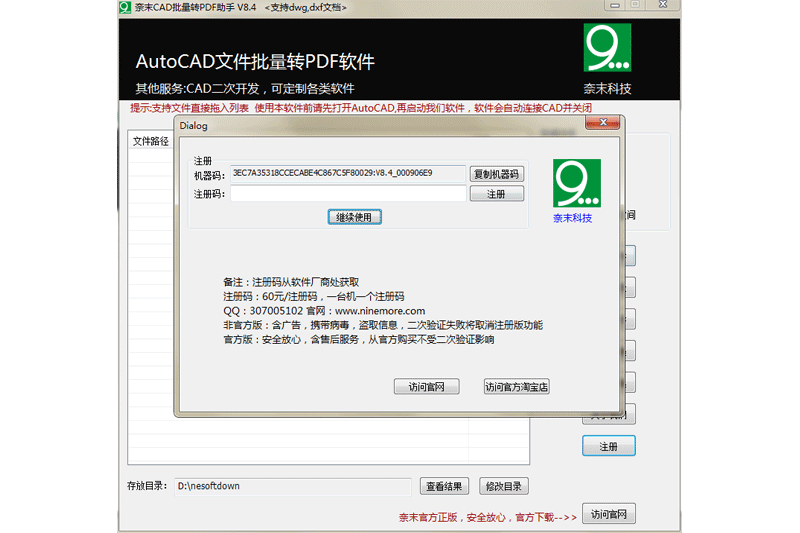Screen dimensions: 800x533
Task: Open 访问官方淘宝店 in the dialog
Action: pos(516,387)
